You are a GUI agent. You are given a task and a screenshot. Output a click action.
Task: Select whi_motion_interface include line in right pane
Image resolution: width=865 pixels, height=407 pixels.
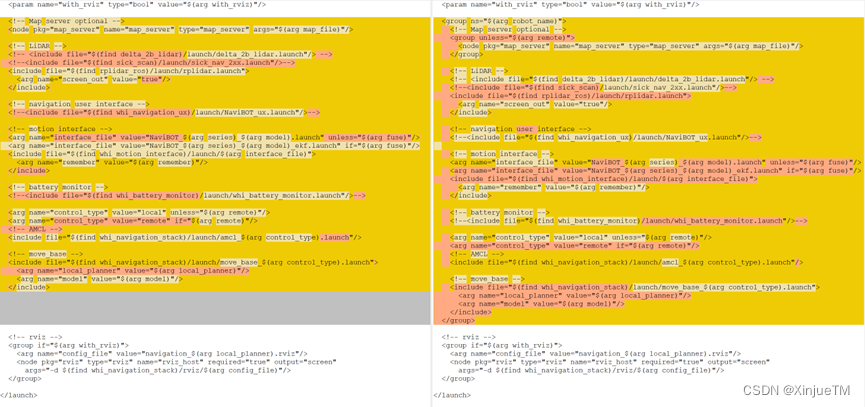(604, 179)
